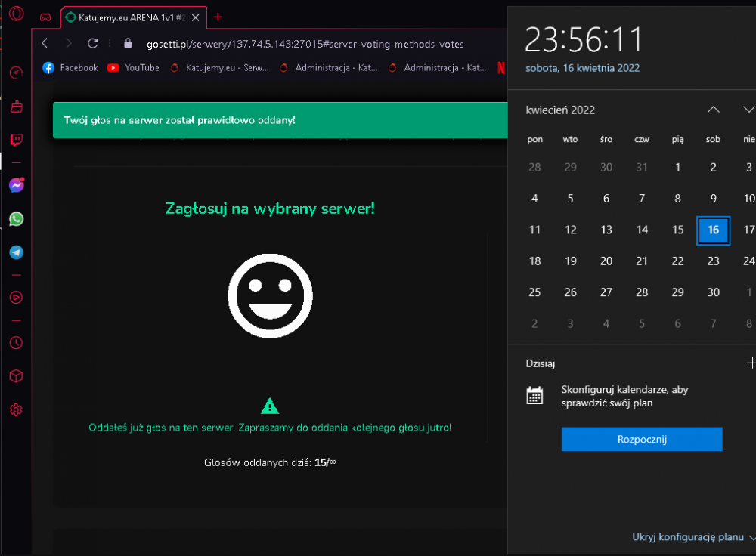Click Ukryj konfigurację planu link
The height and width of the screenshot is (556, 756).
pyautogui.click(x=688, y=536)
